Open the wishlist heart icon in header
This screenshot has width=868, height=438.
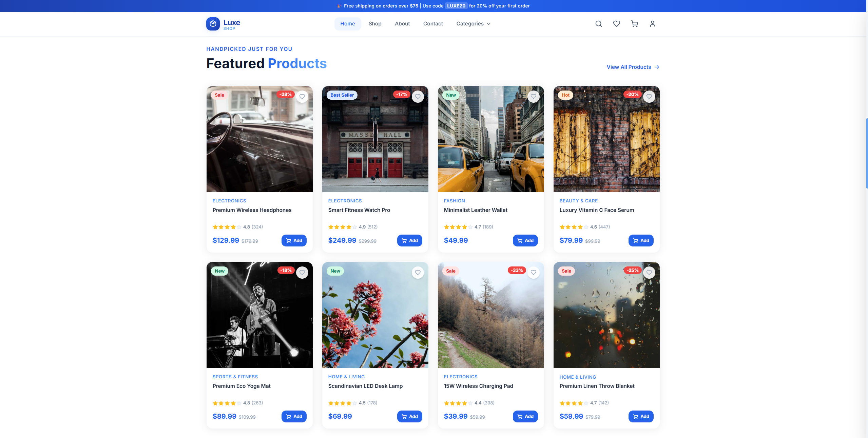coord(616,24)
